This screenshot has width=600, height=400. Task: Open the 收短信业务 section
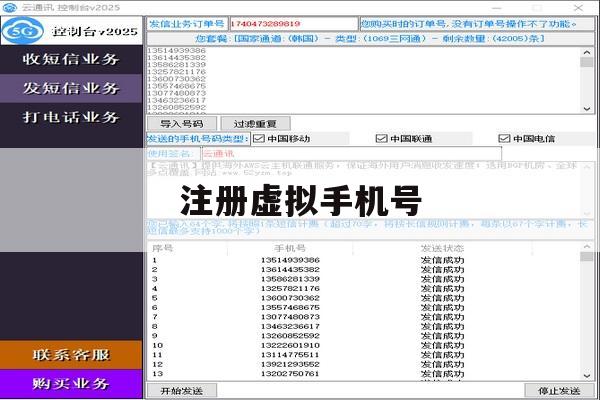tap(71, 59)
